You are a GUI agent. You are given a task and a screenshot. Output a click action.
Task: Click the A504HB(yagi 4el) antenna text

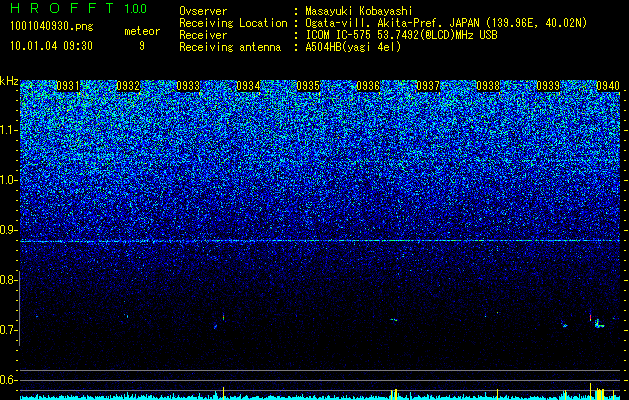tap(353, 47)
